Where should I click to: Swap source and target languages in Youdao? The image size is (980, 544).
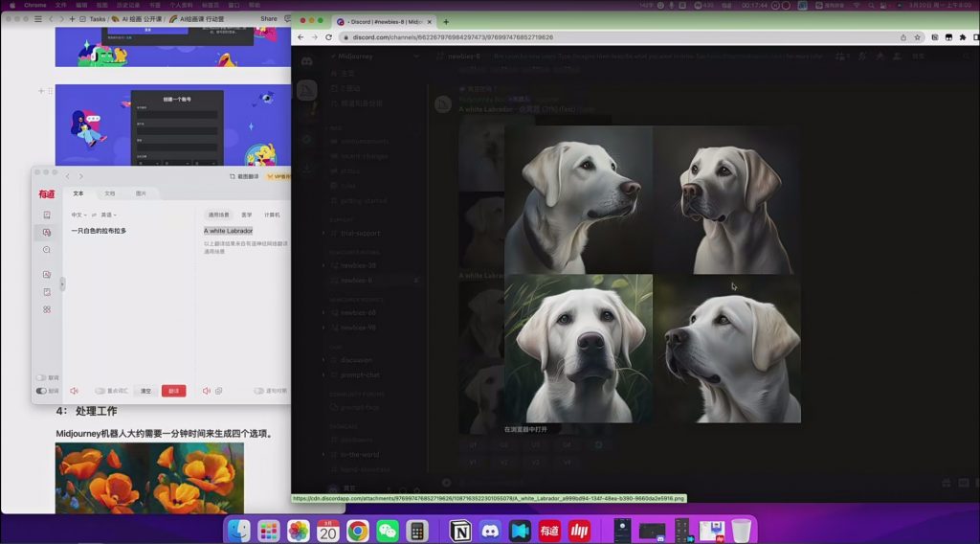click(x=95, y=215)
